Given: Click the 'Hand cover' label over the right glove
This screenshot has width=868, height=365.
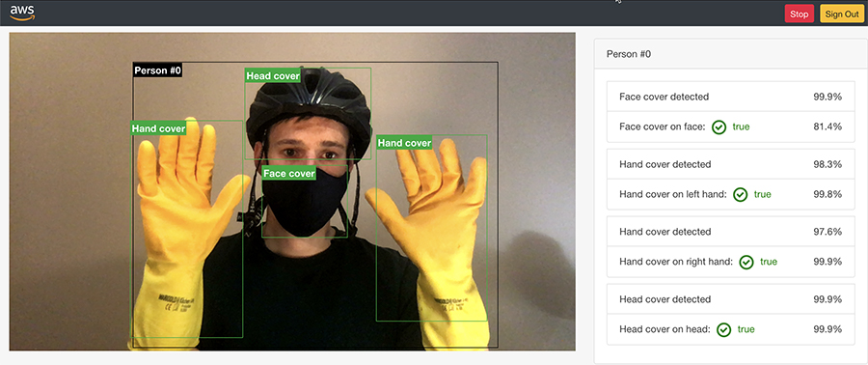Looking at the screenshot, I should pos(404,143).
